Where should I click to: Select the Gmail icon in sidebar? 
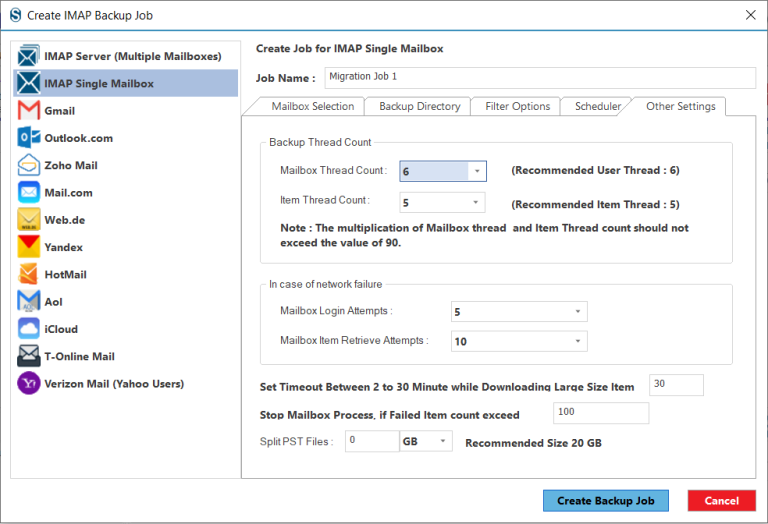point(28,111)
